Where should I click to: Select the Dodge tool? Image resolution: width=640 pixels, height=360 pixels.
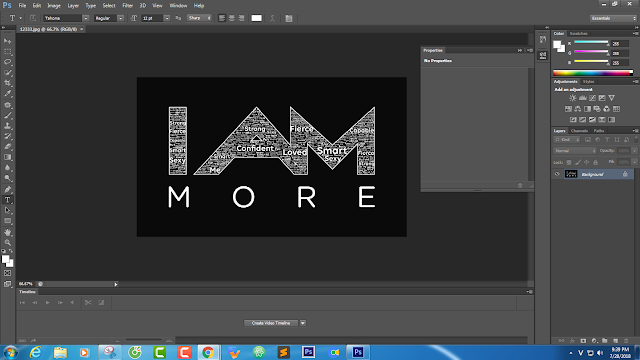coord(7,179)
